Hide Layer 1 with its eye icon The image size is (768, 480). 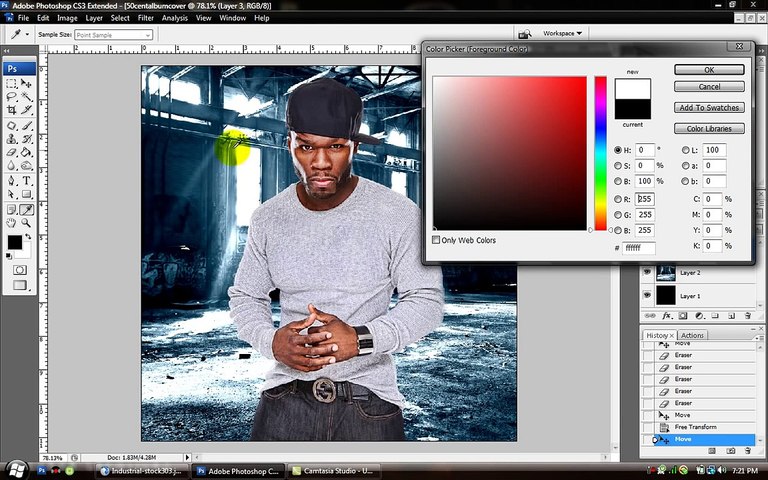point(647,296)
